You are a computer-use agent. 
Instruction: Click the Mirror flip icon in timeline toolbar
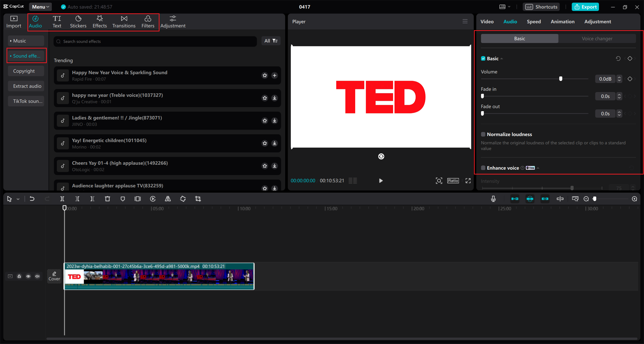(x=168, y=199)
